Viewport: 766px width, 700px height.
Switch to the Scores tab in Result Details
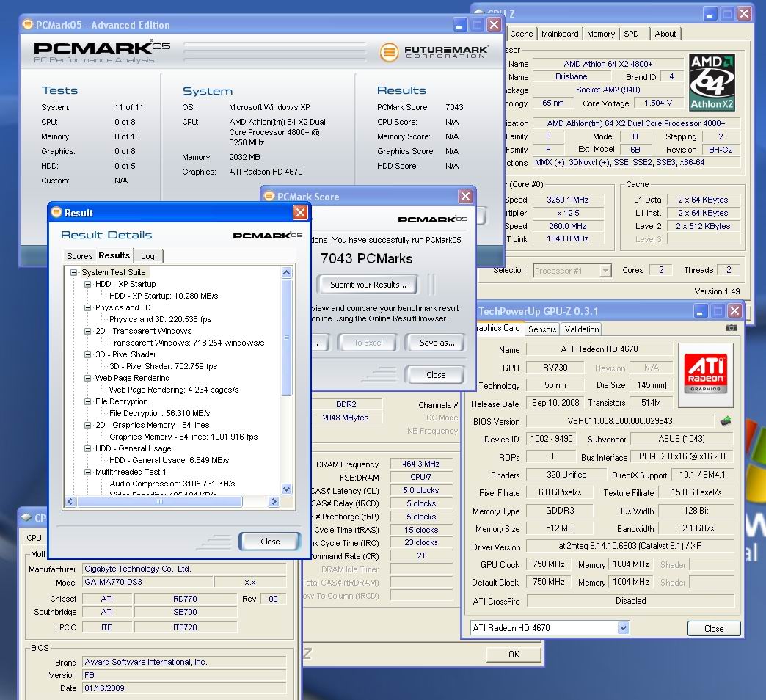[x=80, y=256]
